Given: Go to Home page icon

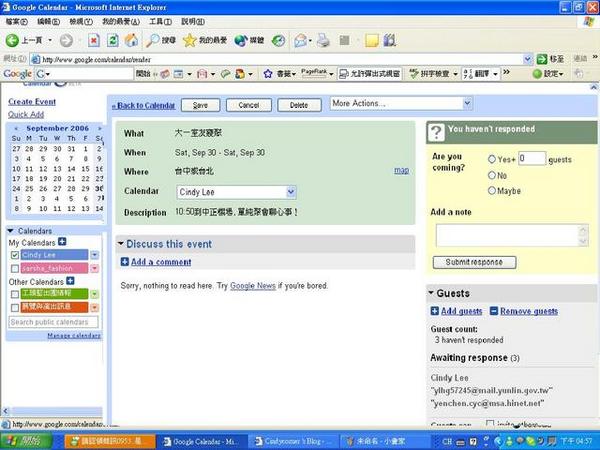Looking at the screenshot, I should click(131, 40).
